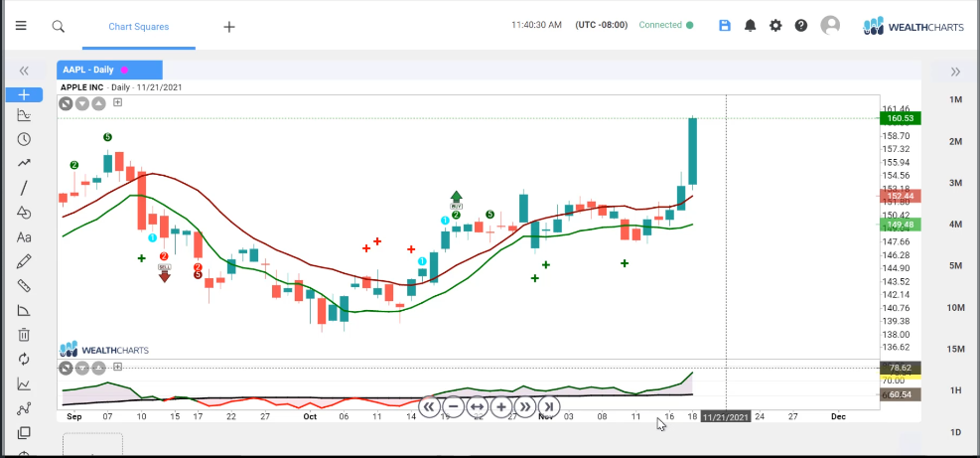Select the 1M timeframe
Image resolution: width=980 pixels, height=458 pixels.
[x=955, y=100]
